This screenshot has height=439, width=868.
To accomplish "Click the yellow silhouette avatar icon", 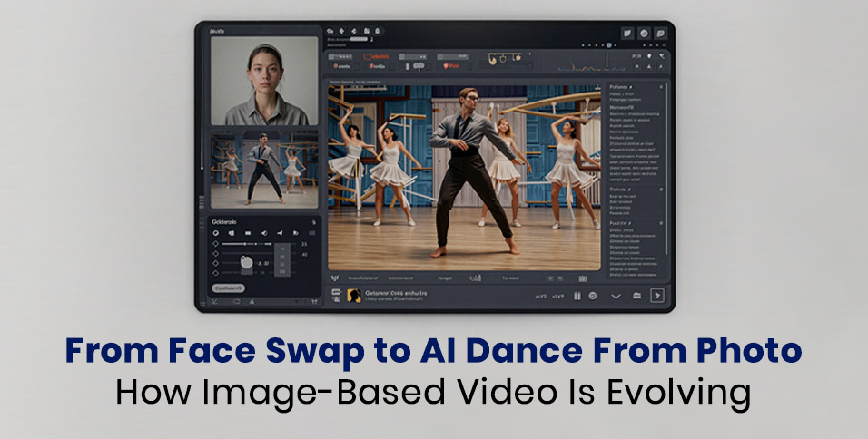I will coord(354,296).
